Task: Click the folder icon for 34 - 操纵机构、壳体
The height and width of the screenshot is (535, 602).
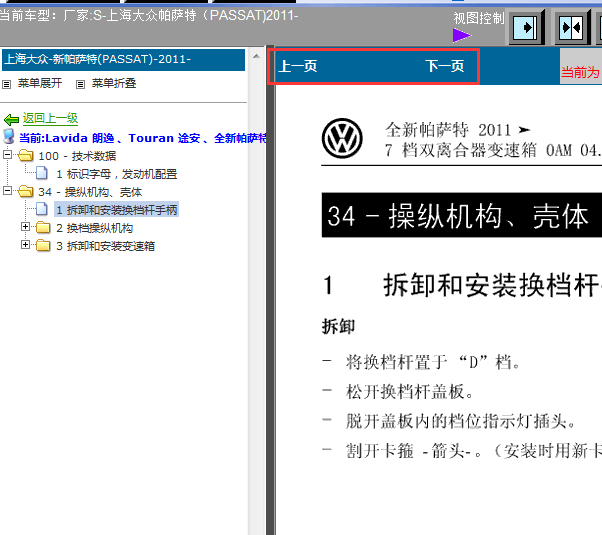Action: tap(26, 191)
